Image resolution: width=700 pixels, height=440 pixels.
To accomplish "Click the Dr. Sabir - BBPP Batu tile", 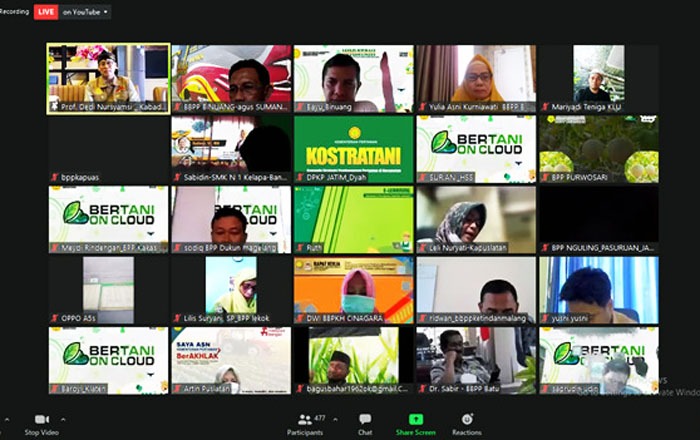I will [x=476, y=359].
